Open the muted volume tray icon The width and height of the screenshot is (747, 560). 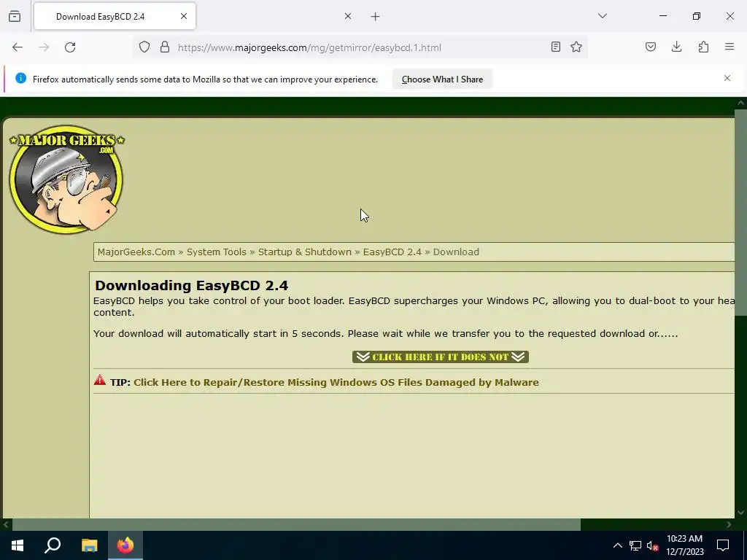[x=652, y=545]
